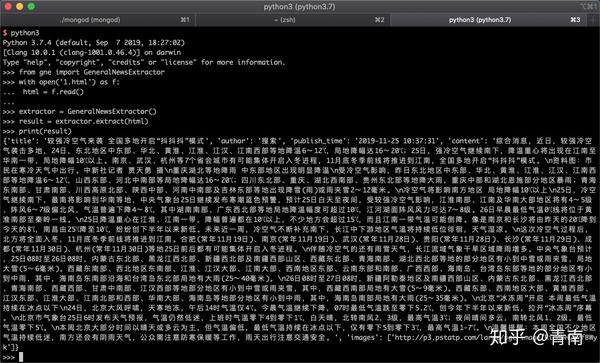Click the window number indicator in title bar
The image size is (600, 363).
click(x=588, y=7)
